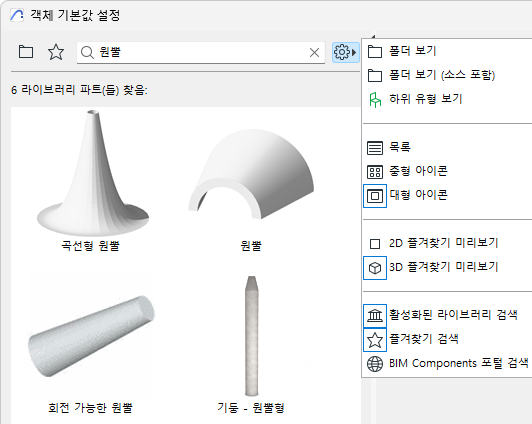Click the 회전 가능한 원뿔 label text

click(90, 408)
